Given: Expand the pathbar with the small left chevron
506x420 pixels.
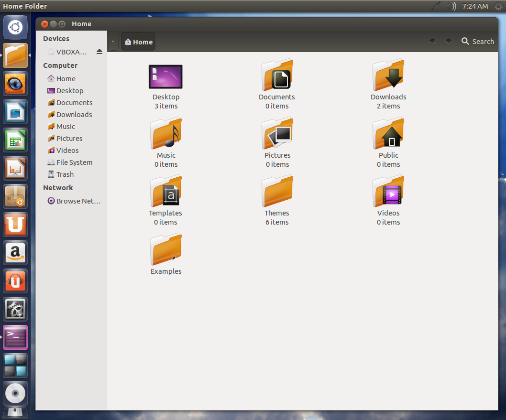Looking at the screenshot, I should 113,41.
